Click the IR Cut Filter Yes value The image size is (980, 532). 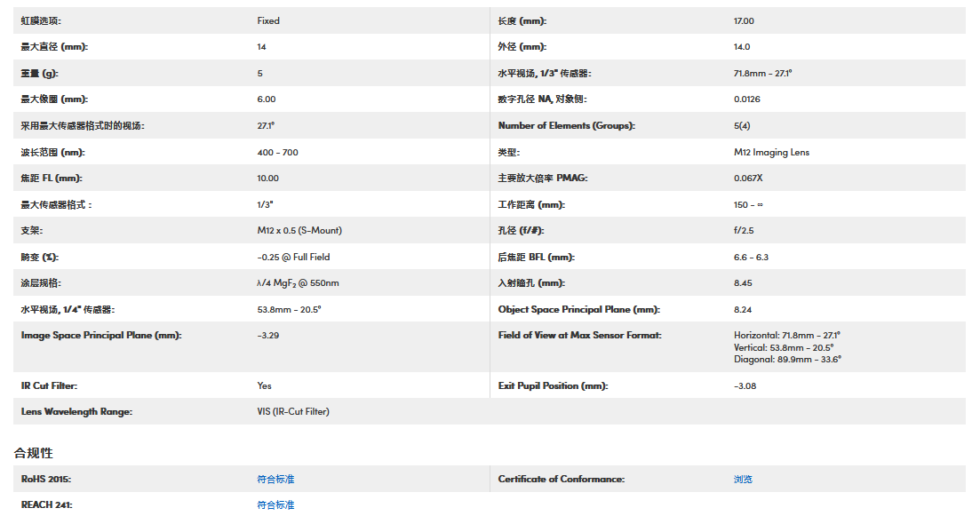265,385
